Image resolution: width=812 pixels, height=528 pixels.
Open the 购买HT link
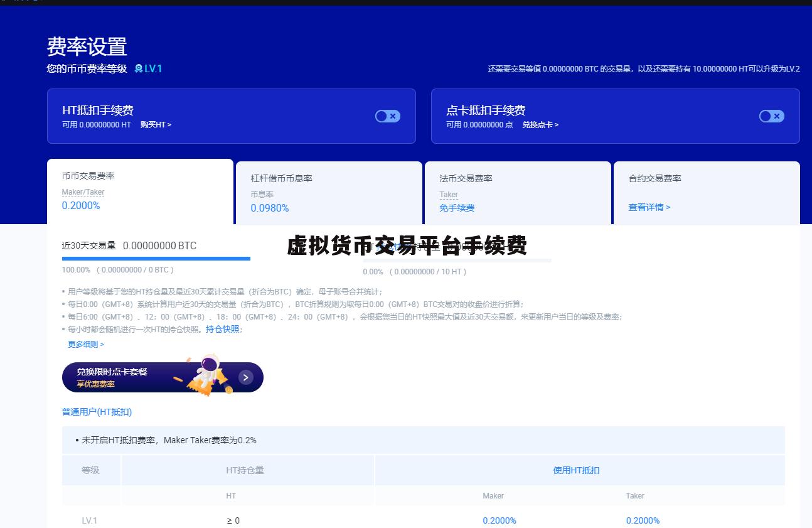click(x=156, y=125)
